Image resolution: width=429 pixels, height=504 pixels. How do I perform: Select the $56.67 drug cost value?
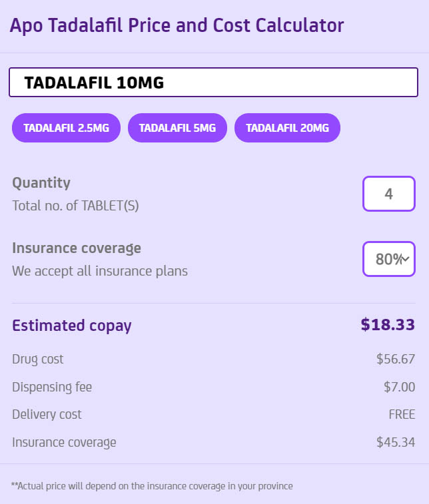pyautogui.click(x=396, y=360)
